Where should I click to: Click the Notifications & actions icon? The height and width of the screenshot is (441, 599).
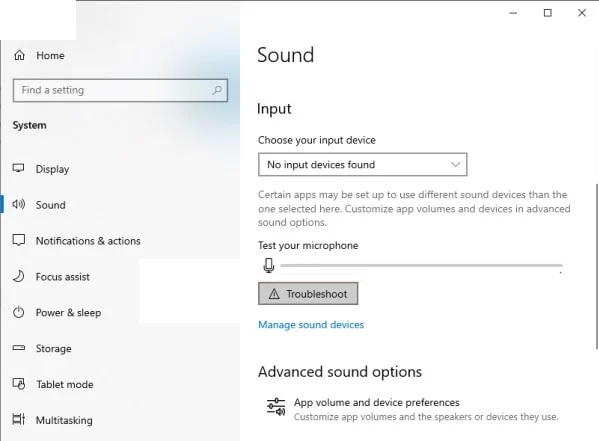click(x=18, y=240)
